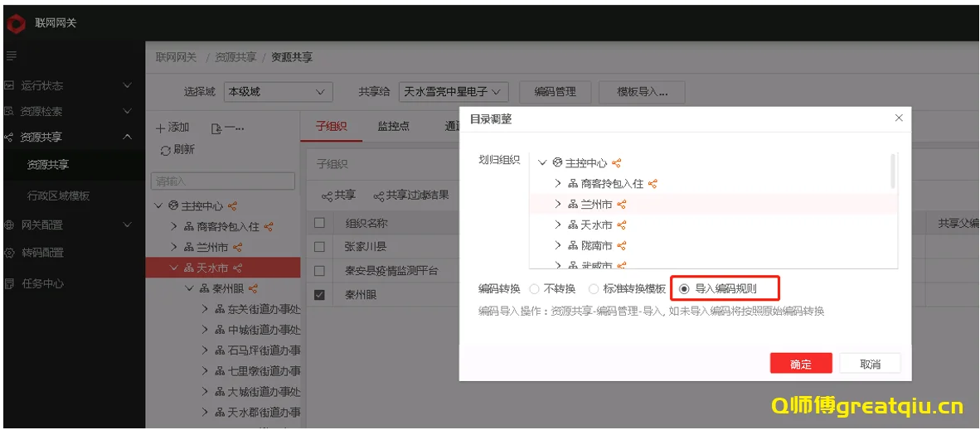Image resolution: width=980 pixels, height=430 pixels.
Task: Click dialog share icon beside 商客拎包入住
Action: (x=653, y=184)
